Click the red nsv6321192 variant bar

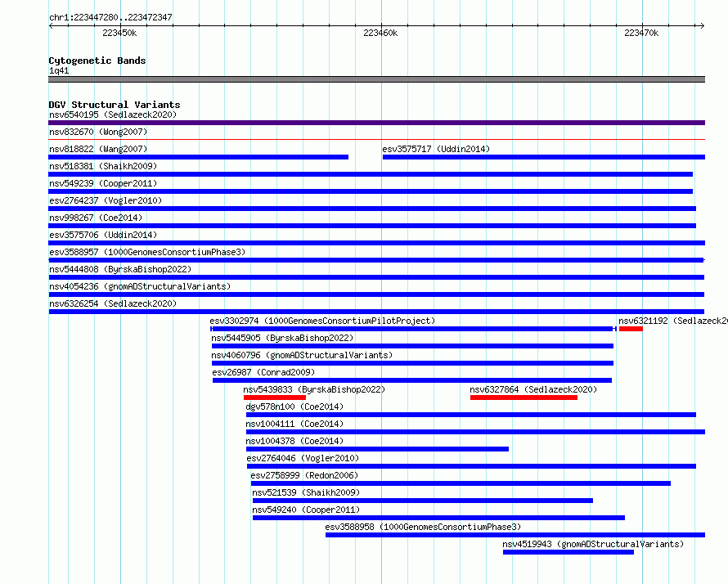click(x=631, y=329)
